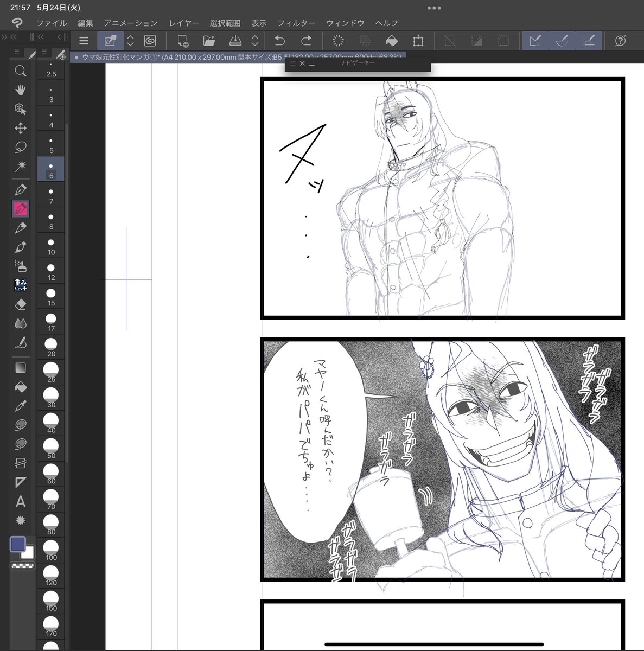Select the Move layer arrows tool
Viewport: 644px width, 651px height.
(21, 128)
